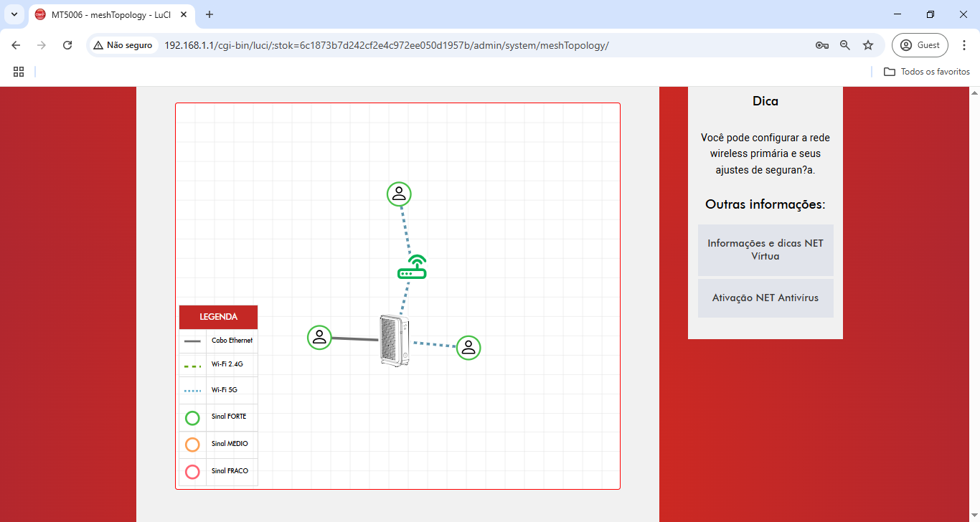Viewport: 980px width, 522px height.
Task: Open the saved passwords key icon
Action: coord(822,45)
